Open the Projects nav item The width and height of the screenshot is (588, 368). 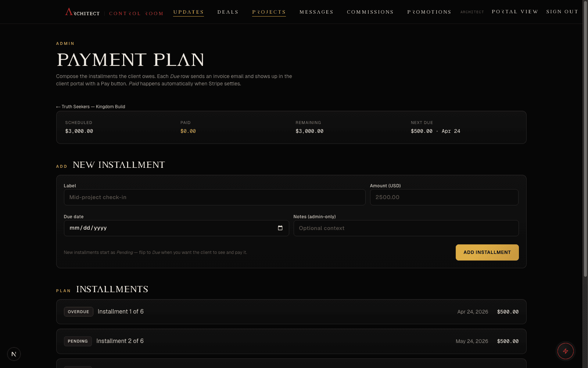(x=269, y=12)
